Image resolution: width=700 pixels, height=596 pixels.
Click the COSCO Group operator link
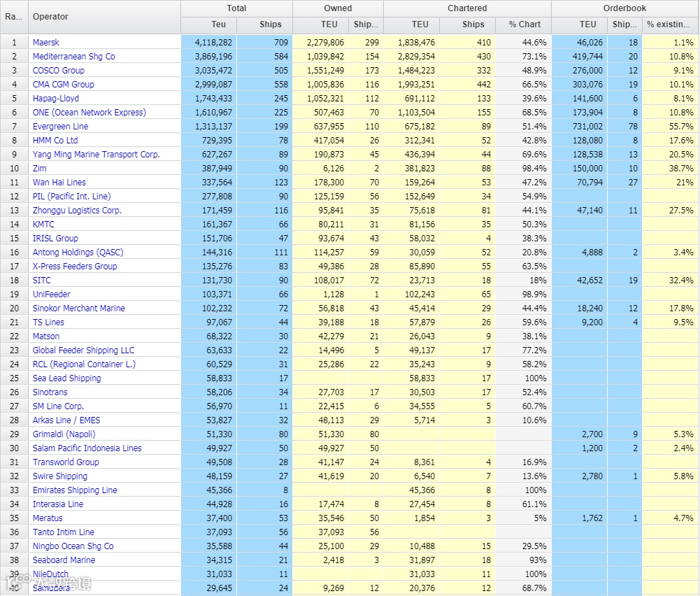point(59,70)
